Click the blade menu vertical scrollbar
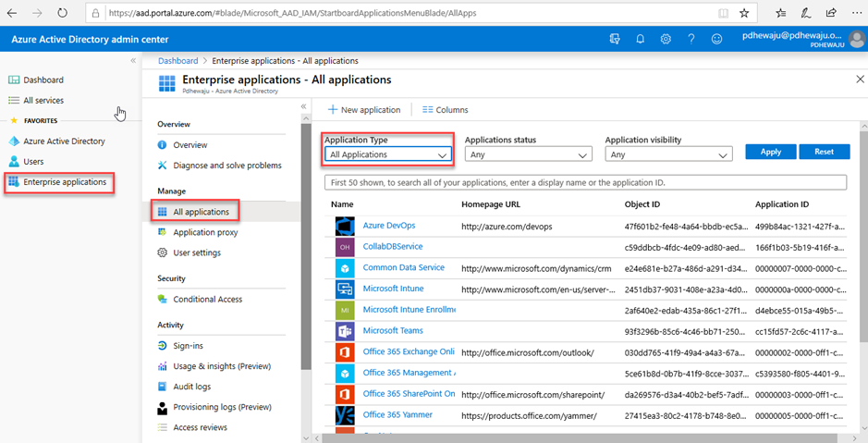This screenshot has width=868, height=443. pyautogui.click(x=306, y=246)
